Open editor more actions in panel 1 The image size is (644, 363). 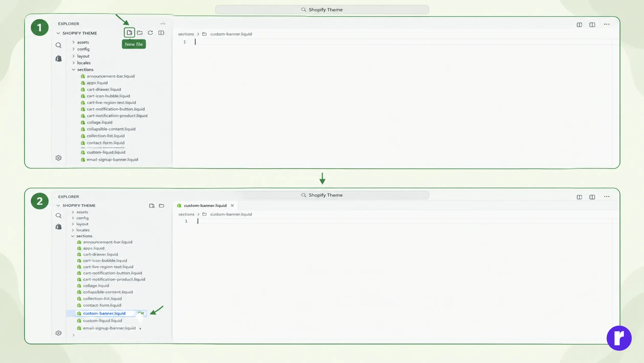point(607,24)
